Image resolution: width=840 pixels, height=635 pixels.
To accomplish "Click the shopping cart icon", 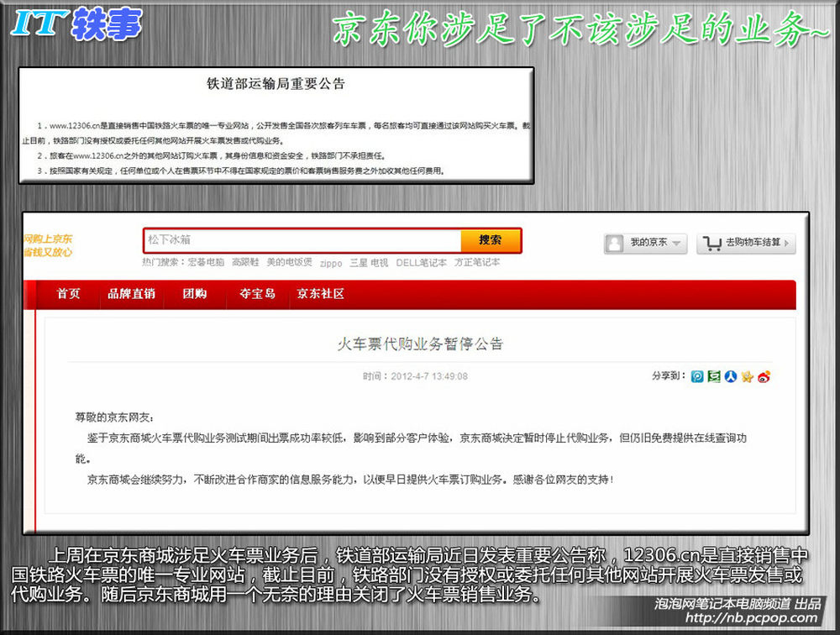I will click(x=712, y=244).
